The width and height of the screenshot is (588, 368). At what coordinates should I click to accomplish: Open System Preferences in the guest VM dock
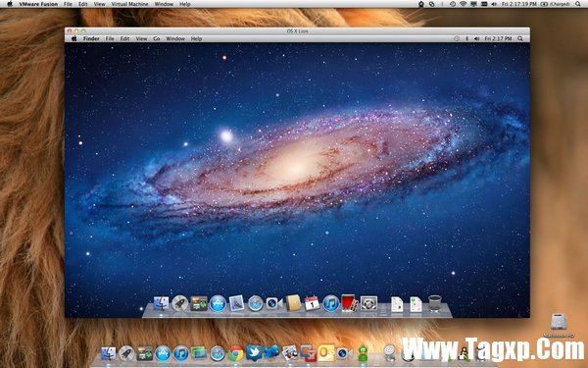coord(368,303)
